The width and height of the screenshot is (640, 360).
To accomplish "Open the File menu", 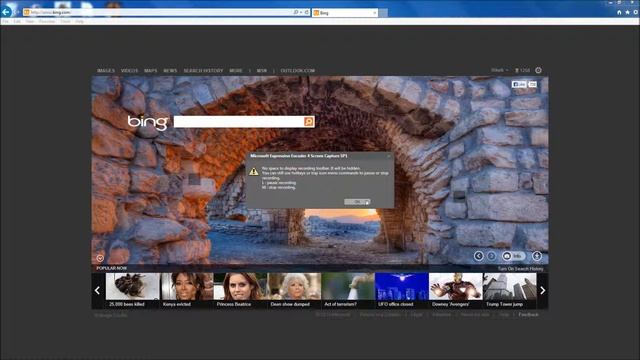I will click(x=5, y=21).
